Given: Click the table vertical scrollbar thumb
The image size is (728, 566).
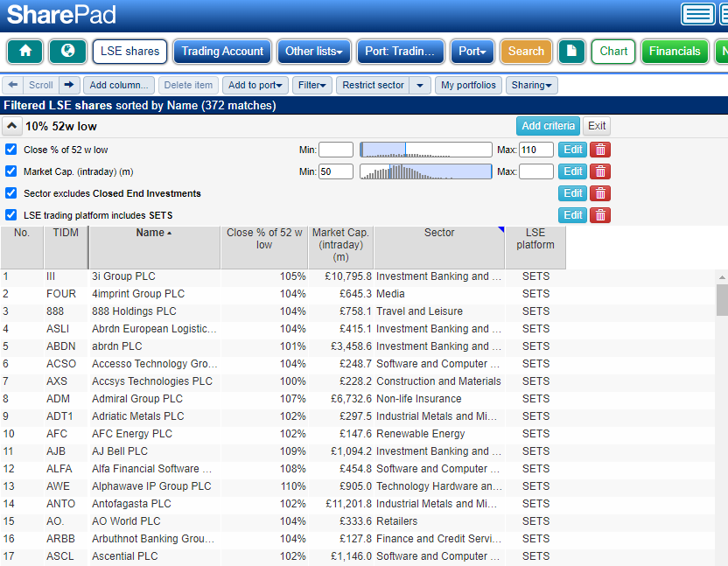Looking at the screenshot, I should pyautogui.click(x=722, y=300).
